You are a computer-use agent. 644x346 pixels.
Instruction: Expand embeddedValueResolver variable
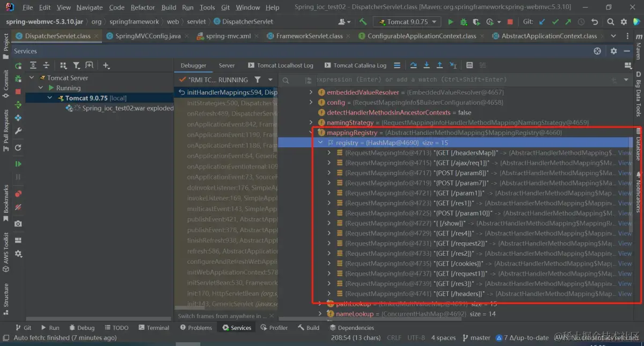tap(311, 92)
